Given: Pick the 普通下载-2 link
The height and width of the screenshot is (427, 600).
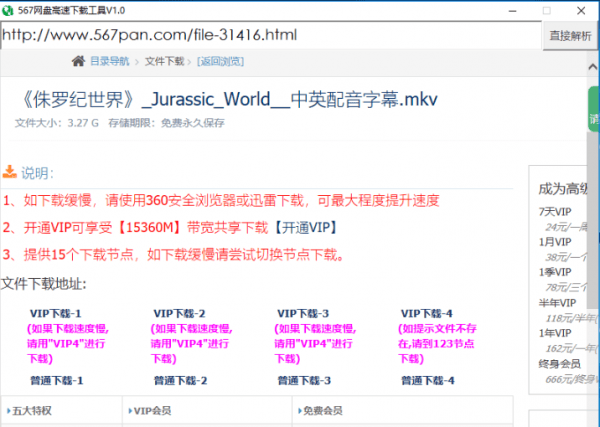Looking at the screenshot, I should tap(179, 381).
